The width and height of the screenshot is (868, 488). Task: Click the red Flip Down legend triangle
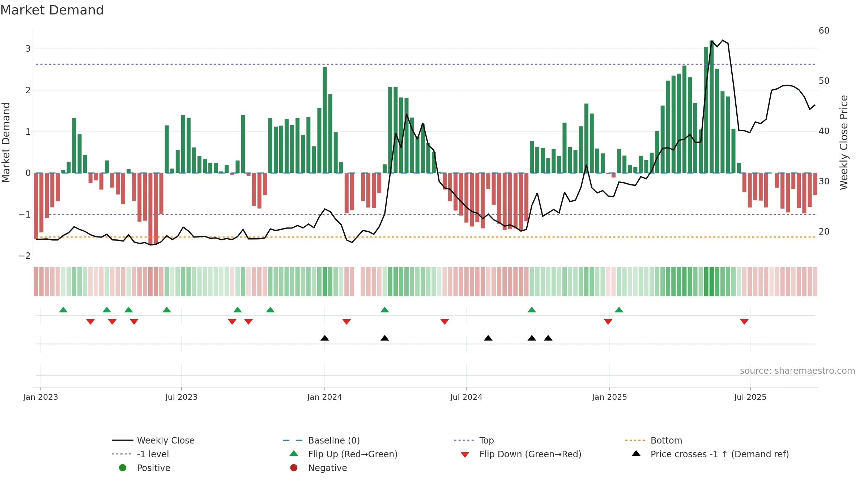click(x=465, y=455)
